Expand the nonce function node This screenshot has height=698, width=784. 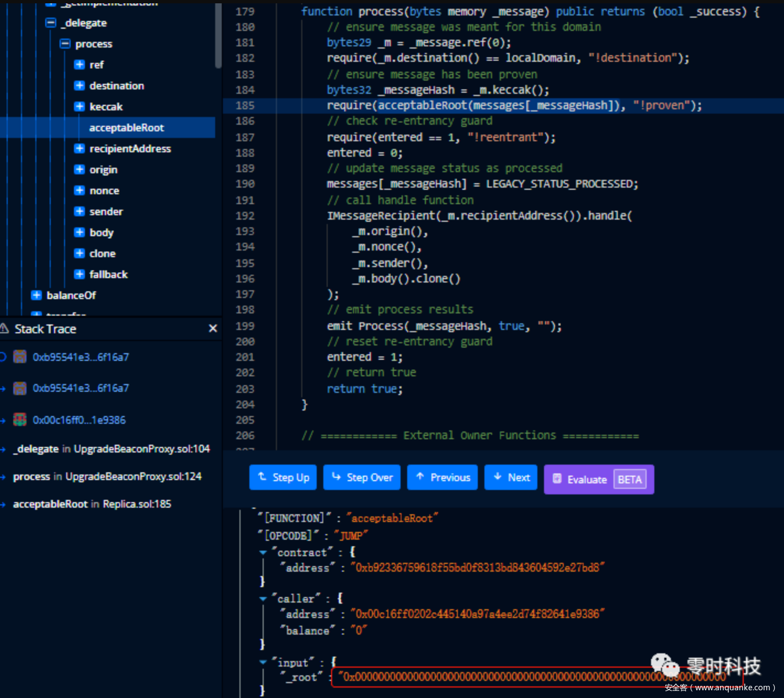click(x=79, y=190)
